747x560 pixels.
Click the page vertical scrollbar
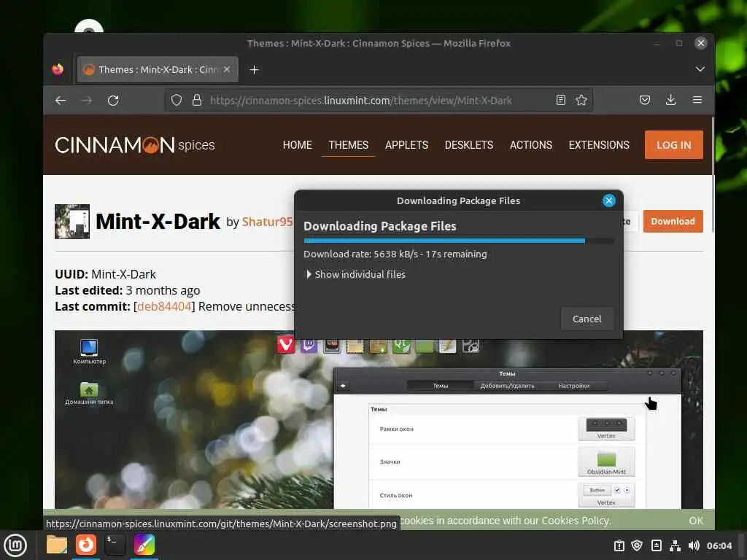[x=713, y=175]
